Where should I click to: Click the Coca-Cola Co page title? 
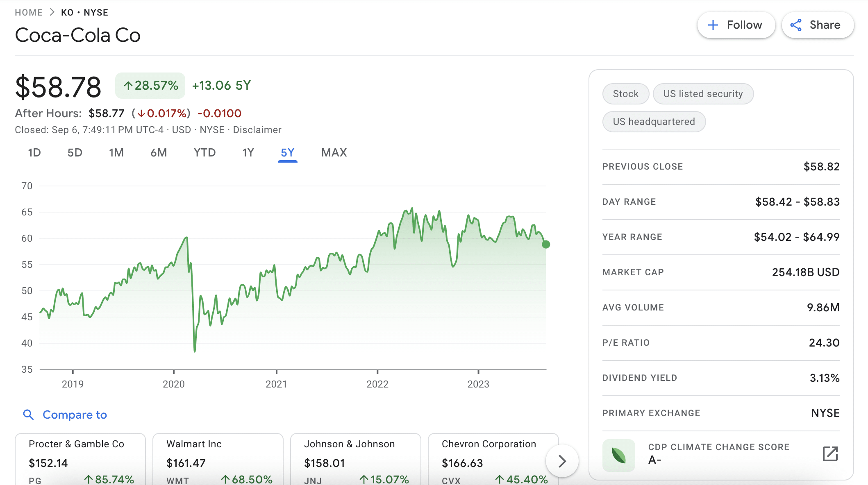tap(78, 35)
